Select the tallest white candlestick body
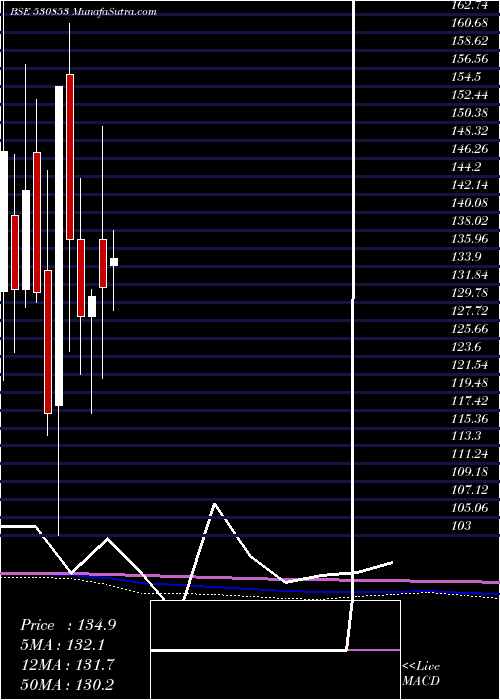 [x=59, y=246]
